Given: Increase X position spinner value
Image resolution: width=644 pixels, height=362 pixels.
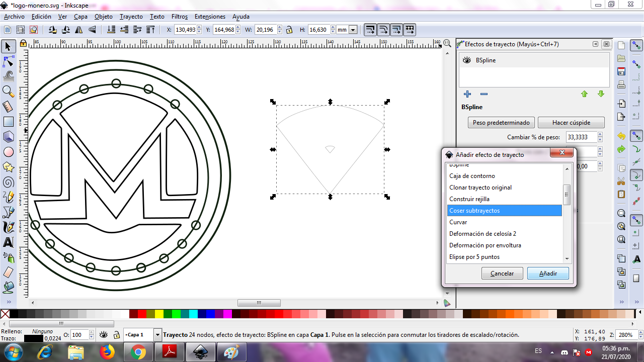Looking at the screenshot, I should (x=199, y=28).
